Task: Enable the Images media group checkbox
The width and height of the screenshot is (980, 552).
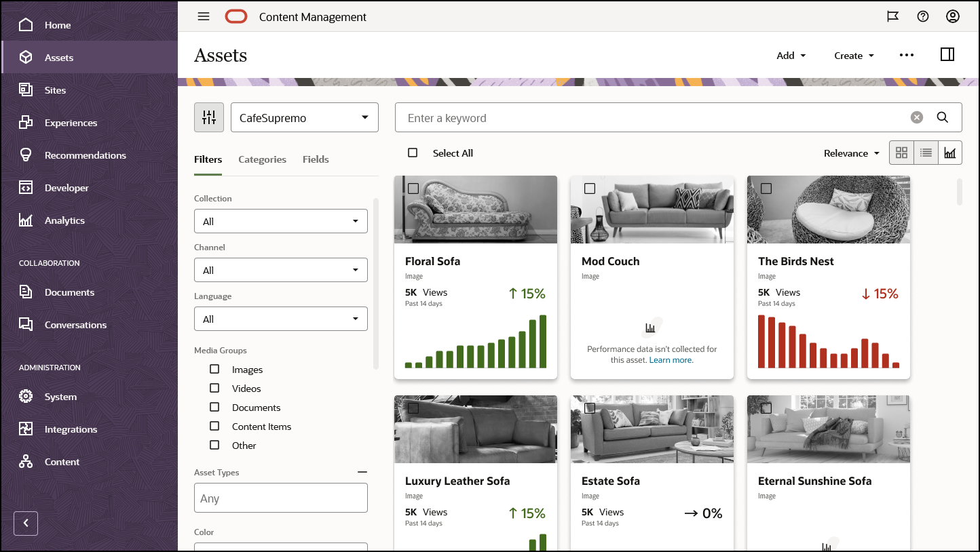Action: click(x=214, y=369)
